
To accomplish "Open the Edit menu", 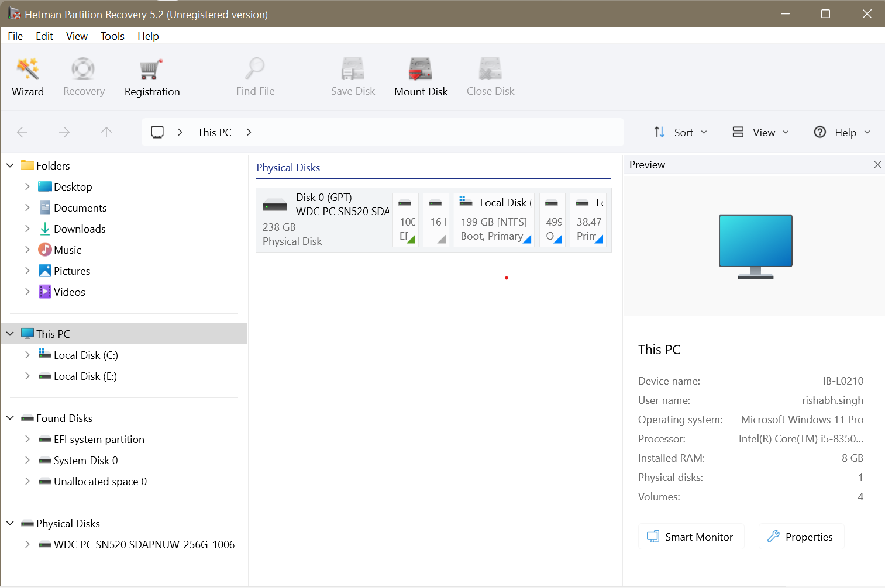I will tap(44, 36).
